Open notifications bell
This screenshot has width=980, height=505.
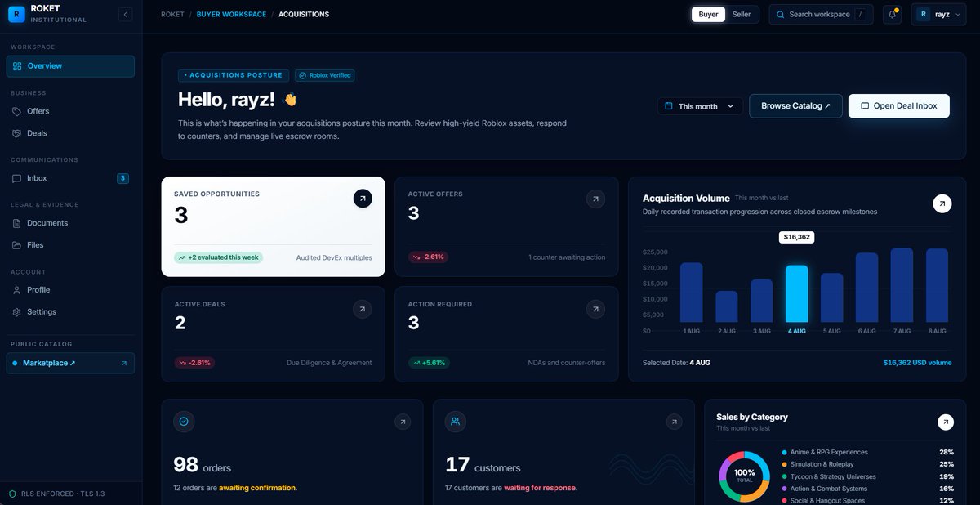[x=893, y=14]
